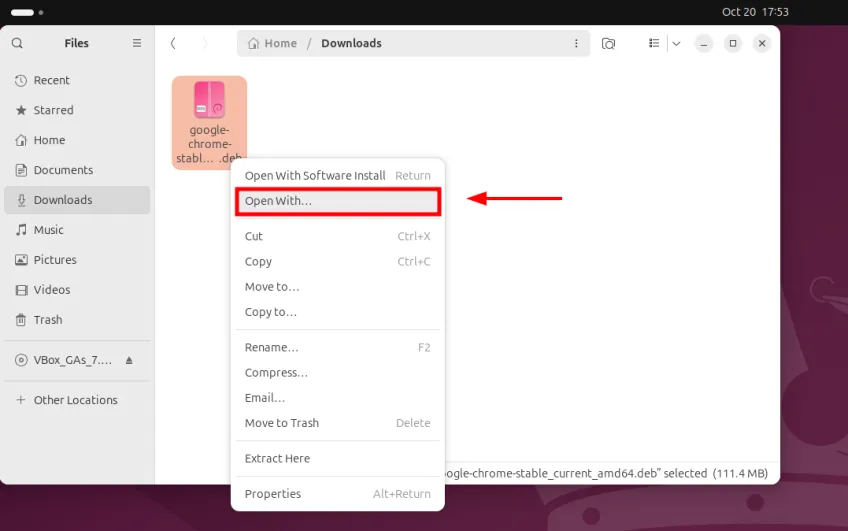
Task: Open the clock showing Oct 20 17:53
Action: 755,12
